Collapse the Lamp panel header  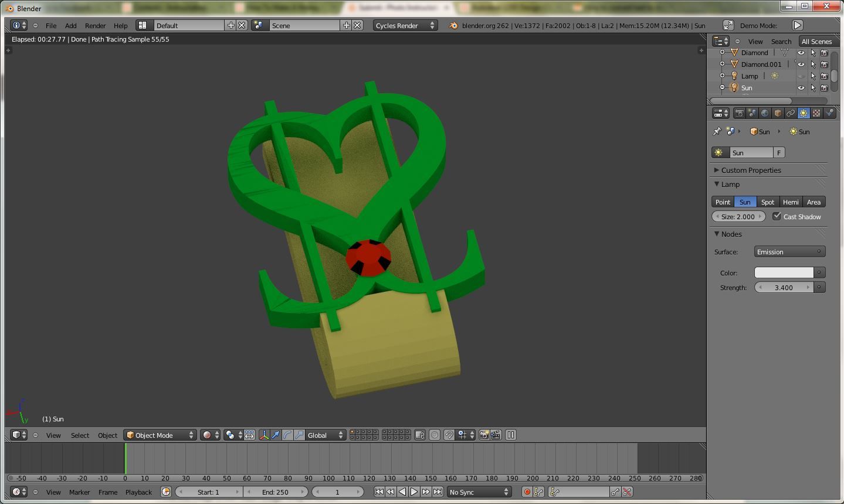[730, 184]
